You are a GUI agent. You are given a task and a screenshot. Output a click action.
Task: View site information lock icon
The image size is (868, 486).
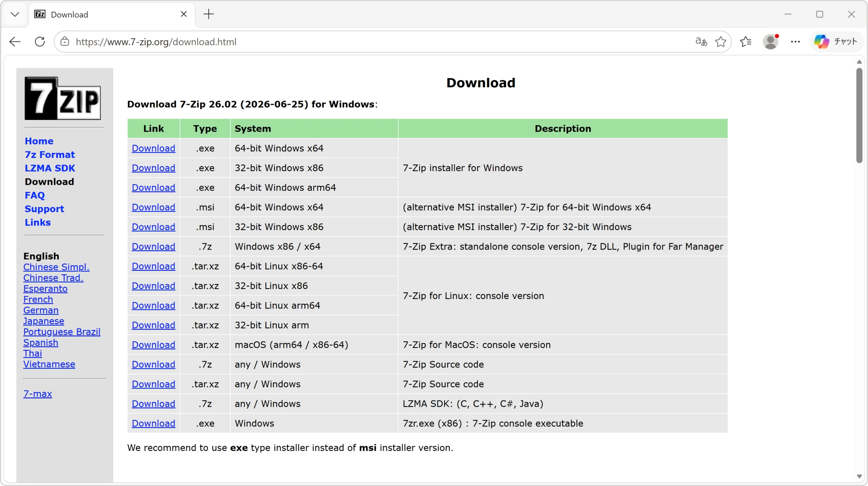[65, 42]
